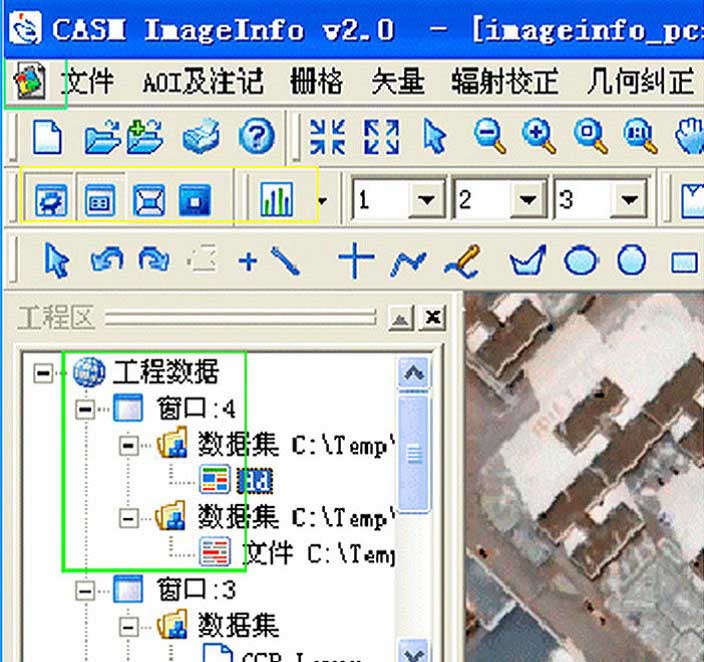Viewport: 704px width, 662px height.
Task: Select the freehand pencil curve tool
Action: [462, 261]
